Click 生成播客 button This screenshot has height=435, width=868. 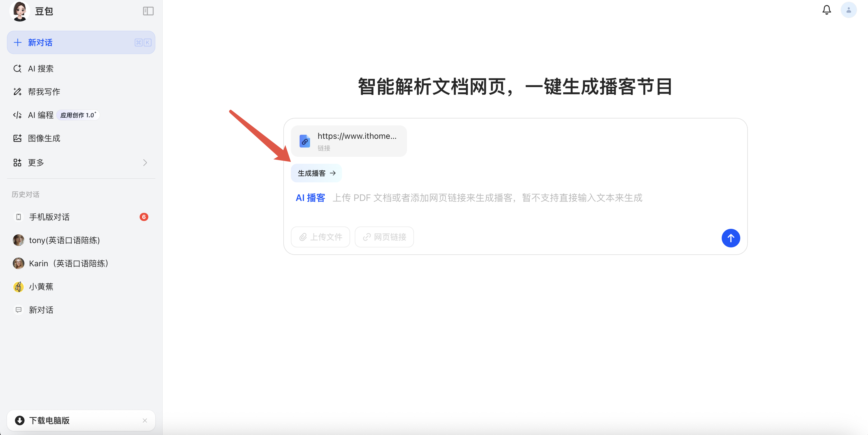tap(316, 173)
